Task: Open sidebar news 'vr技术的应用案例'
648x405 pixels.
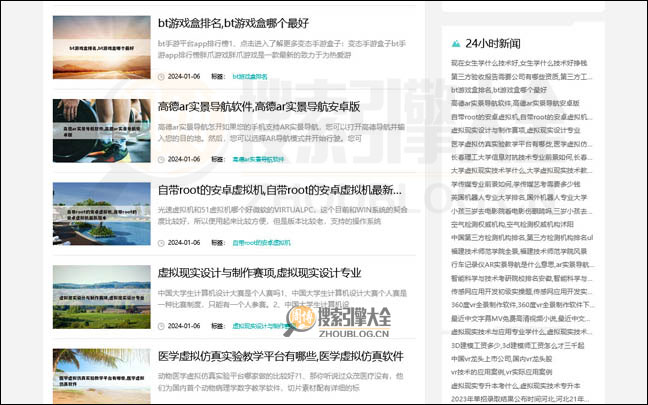Action: pyautogui.click(x=501, y=372)
